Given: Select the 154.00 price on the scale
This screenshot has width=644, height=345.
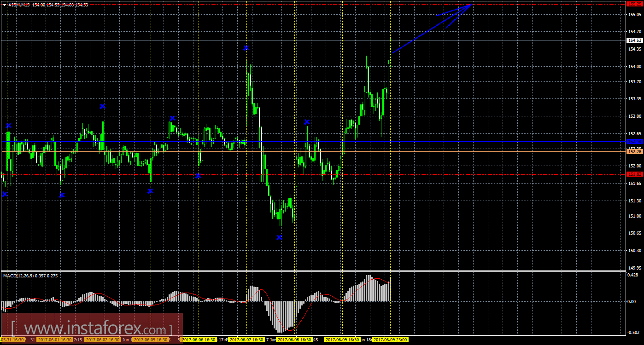Looking at the screenshot, I should pyautogui.click(x=634, y=67).
